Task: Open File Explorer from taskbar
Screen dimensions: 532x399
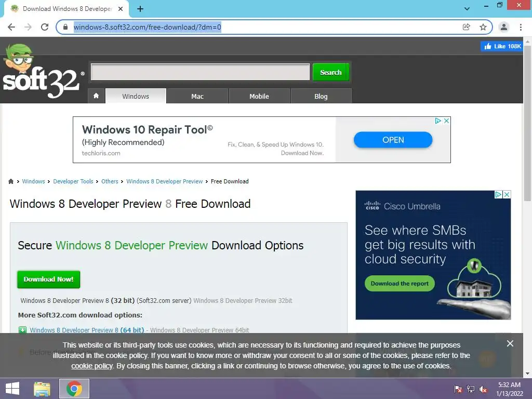Action: [x=42, y=389]
